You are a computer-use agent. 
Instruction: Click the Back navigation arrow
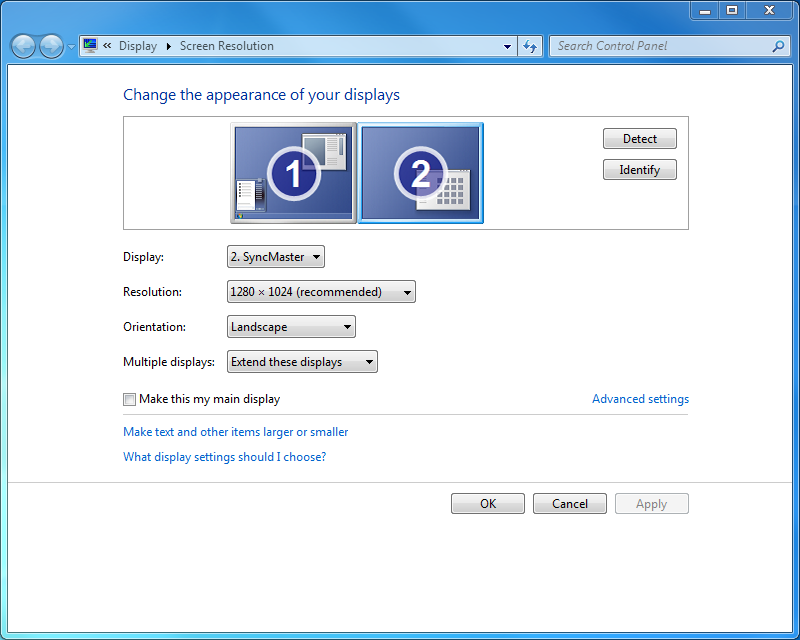(x=23, y=46)
